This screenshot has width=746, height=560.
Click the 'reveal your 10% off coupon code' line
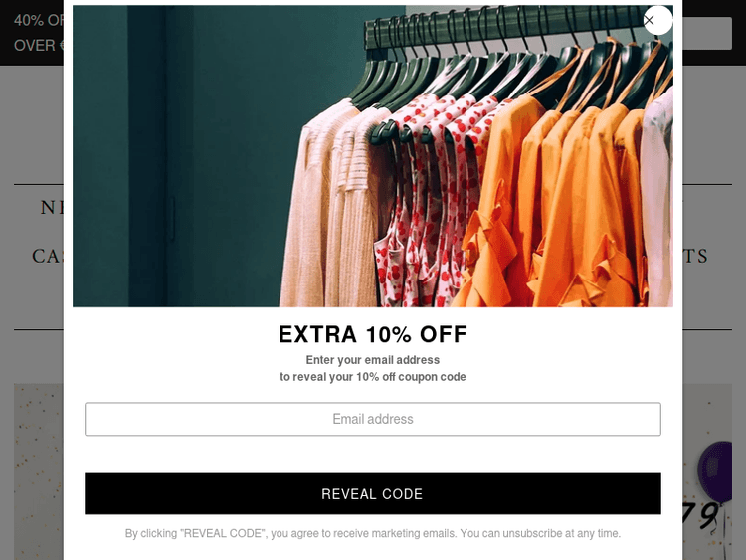pos(373,377)
